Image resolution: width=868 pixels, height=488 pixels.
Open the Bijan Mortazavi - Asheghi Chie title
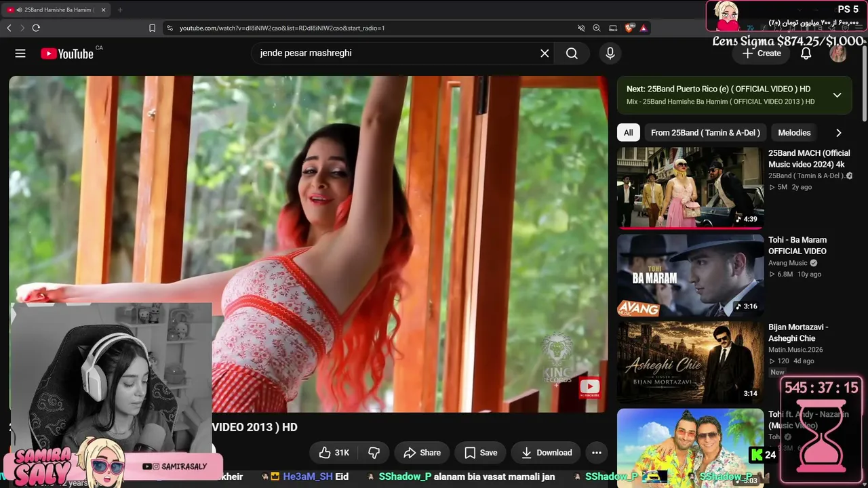coord(798,333)
